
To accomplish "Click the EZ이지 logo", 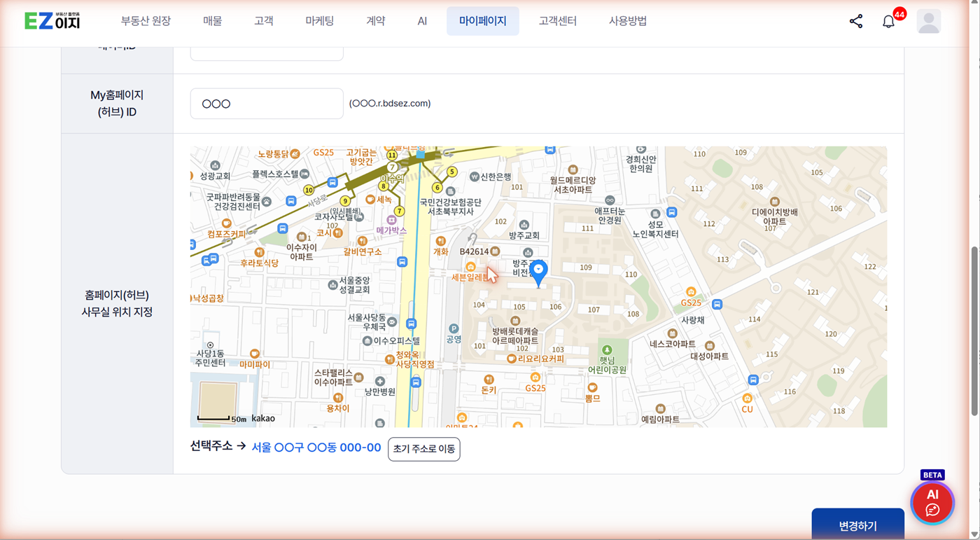I will [x=52, y=21].
